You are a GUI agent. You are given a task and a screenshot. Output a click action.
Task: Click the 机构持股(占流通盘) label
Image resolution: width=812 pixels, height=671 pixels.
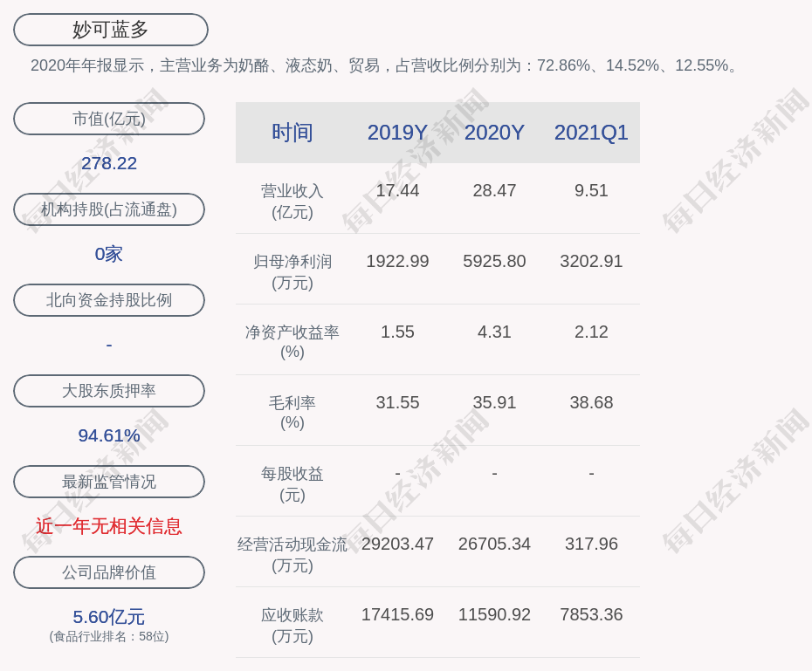tap(109, 209)
